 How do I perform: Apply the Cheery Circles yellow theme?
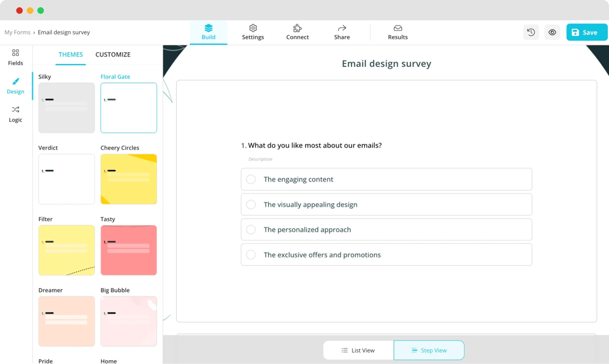pyautogui.click(x=128, y=179)
